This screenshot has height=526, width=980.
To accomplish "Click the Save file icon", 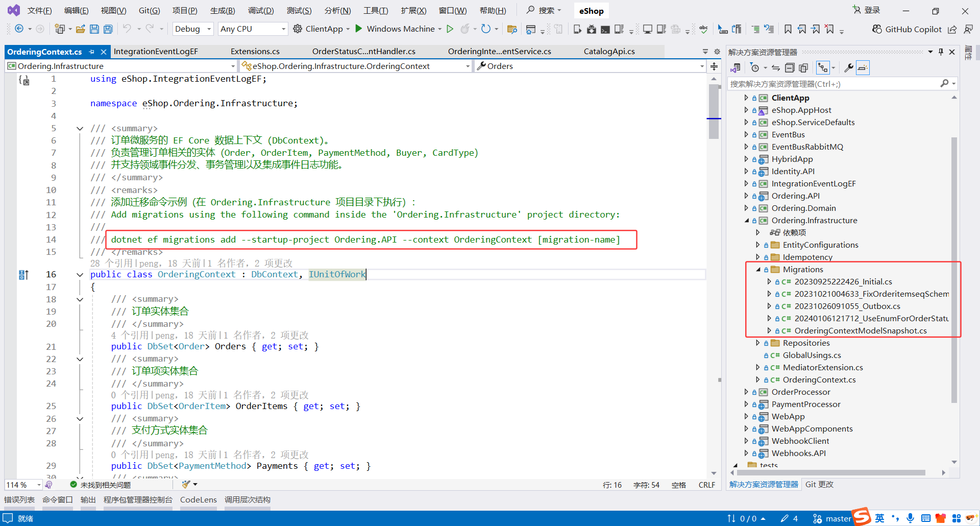I will (94, 29).
